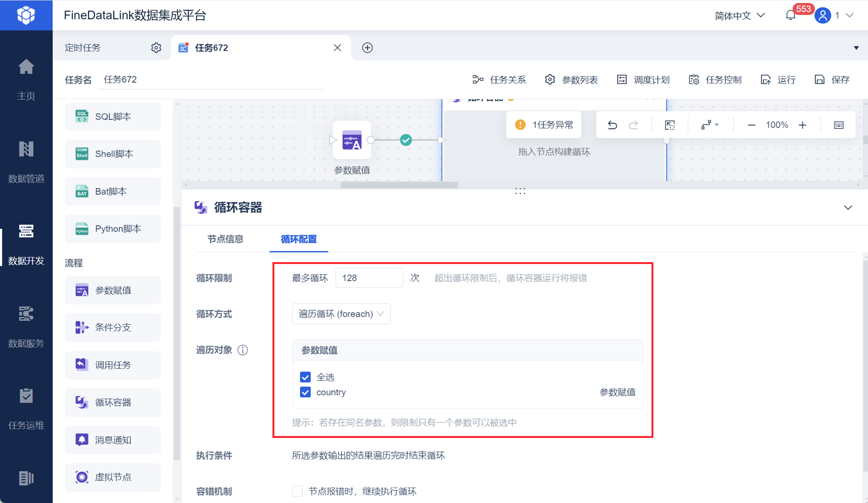
Task: Switch to 循环配置 tab
Action: point(299,239)
